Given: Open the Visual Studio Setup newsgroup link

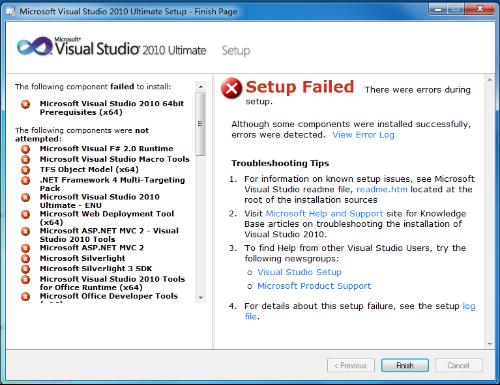Looking at the screenshot, I should (x=299, y=272).
